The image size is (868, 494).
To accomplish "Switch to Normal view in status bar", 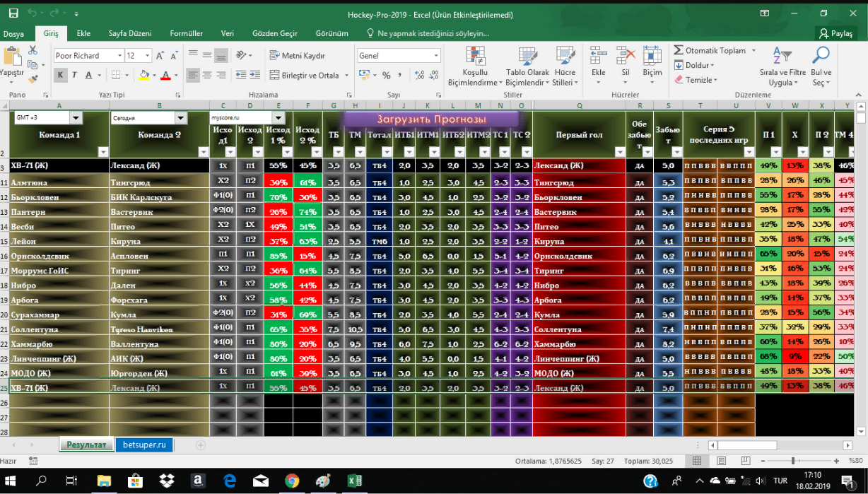I will coord(697,461).
